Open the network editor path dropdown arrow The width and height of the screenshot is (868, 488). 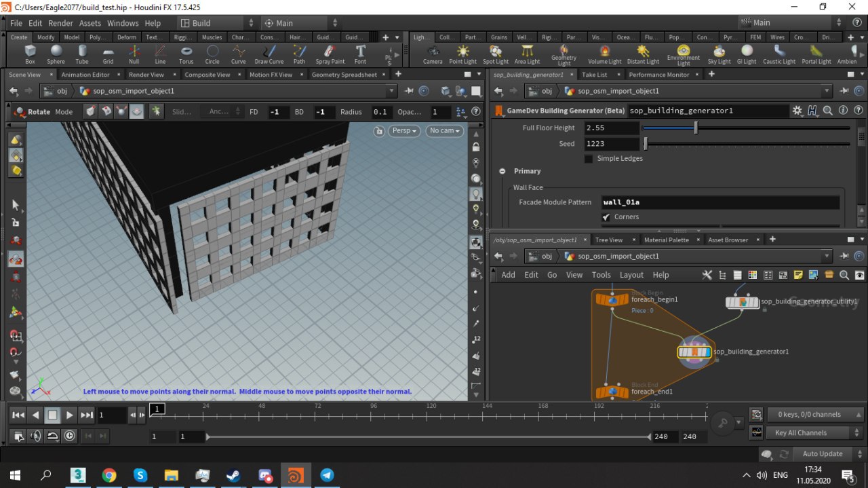click(x=827, y=257)
